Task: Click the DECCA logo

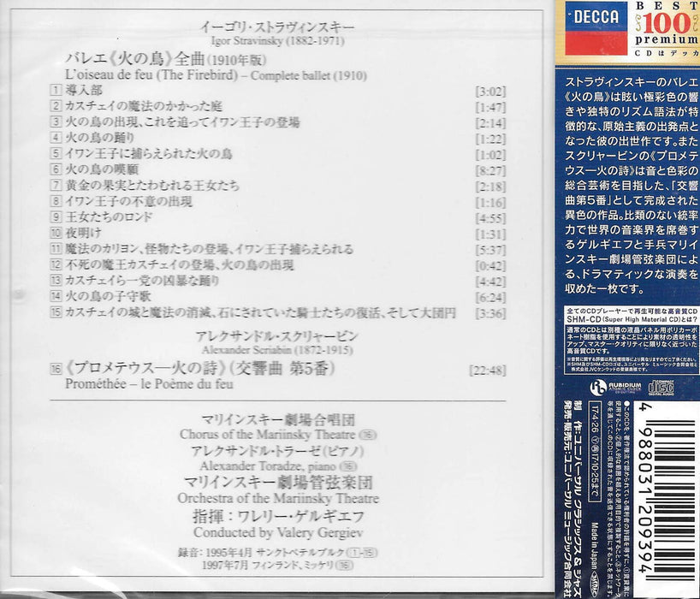Action: click(x=596, y=27)
